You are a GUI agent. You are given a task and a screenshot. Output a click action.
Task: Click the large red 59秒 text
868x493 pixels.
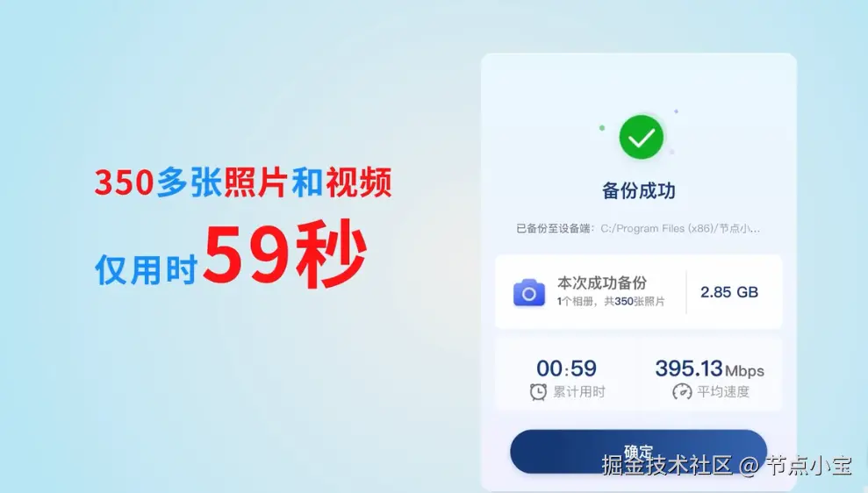point(285,254)
